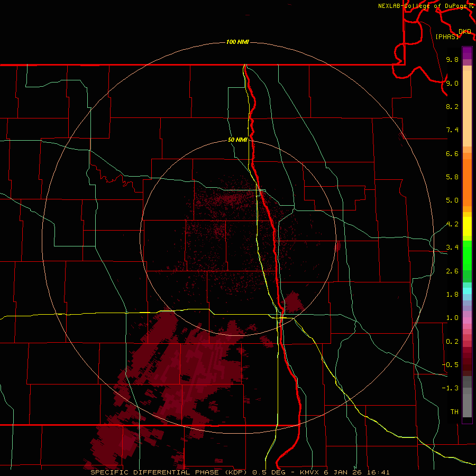Click the DKD product label
Screen dimensions: 476x476
tap(464, 32)
